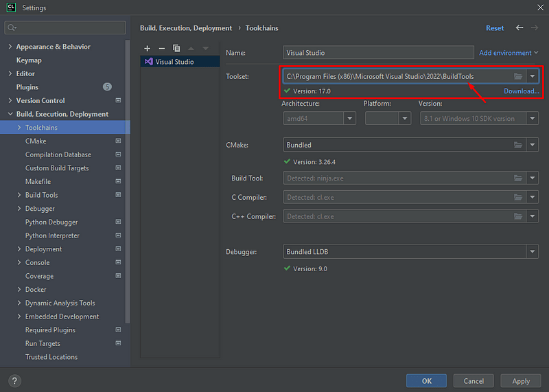Click project-level icon beside Custom Build Targets

click(x=118, y=168)
